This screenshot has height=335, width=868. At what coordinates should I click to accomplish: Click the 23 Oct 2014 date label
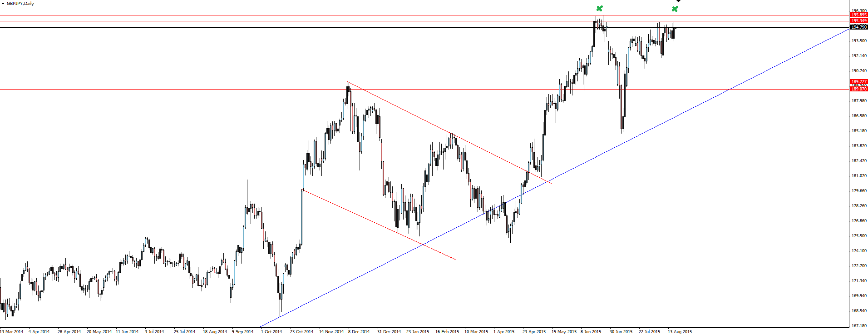tap(301, 332)
